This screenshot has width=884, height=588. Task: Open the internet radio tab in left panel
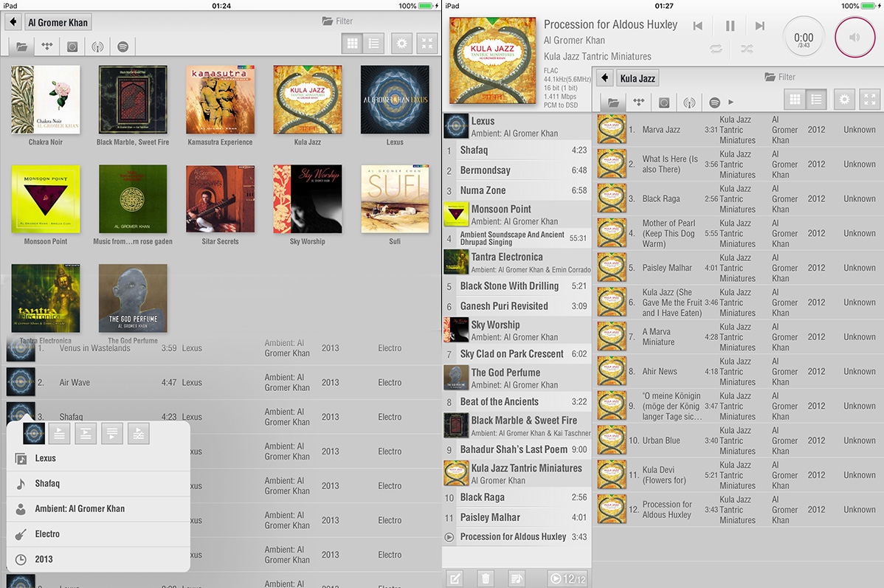(97, 46)
